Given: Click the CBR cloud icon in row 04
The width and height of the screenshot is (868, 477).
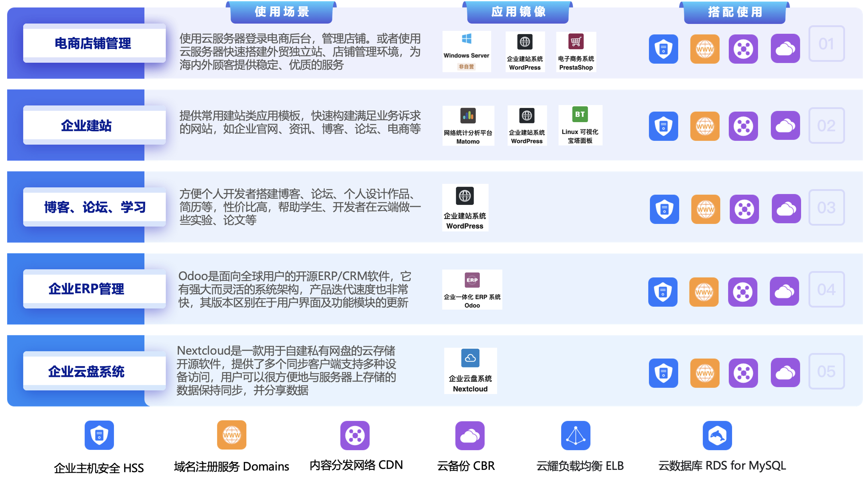Looking at the screenshot, I should tap(784, 291).
